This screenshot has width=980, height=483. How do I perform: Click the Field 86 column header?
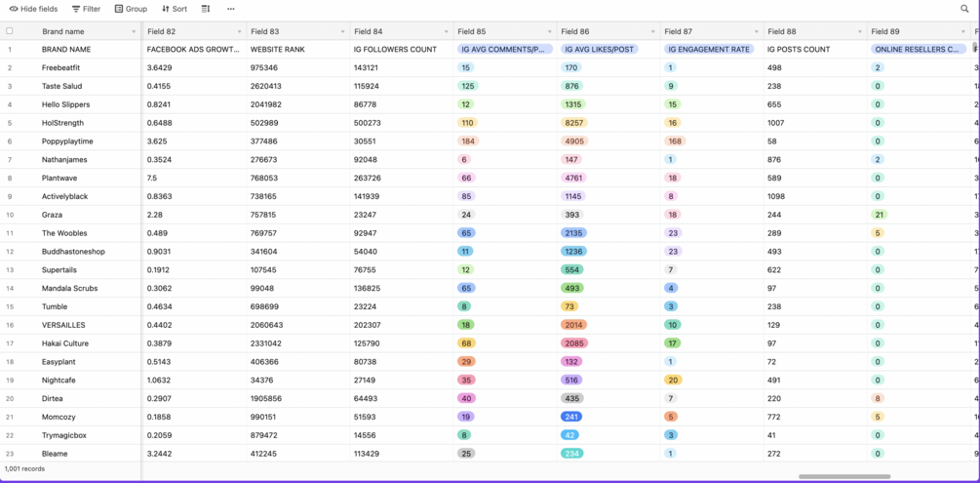[608, 31]
